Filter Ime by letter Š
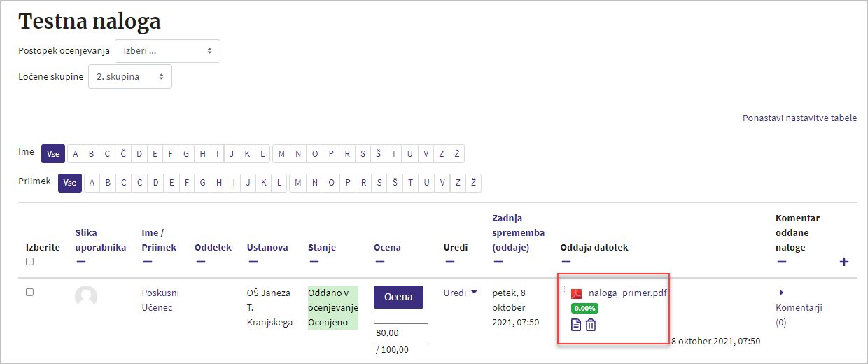Screen dimensions: 868x364 coord(379,154)
